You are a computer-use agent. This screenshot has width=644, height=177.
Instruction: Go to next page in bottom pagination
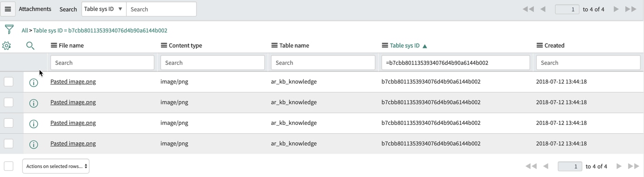tap(619, 166)
